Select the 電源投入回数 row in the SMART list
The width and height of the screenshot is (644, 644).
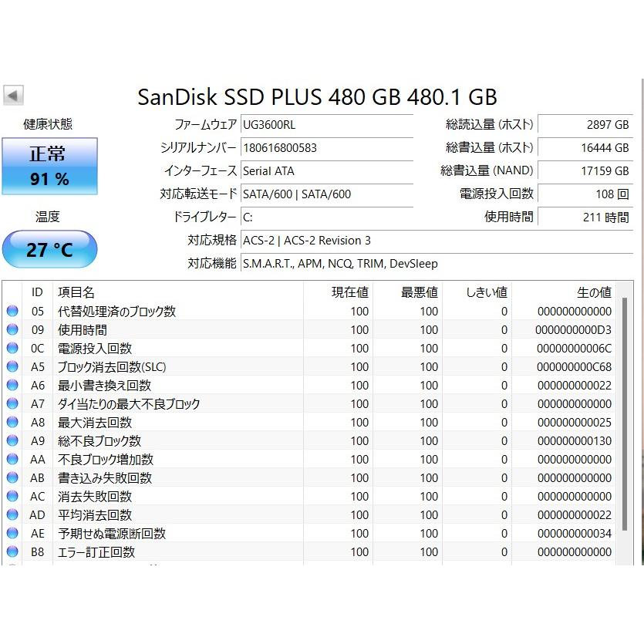309,348
